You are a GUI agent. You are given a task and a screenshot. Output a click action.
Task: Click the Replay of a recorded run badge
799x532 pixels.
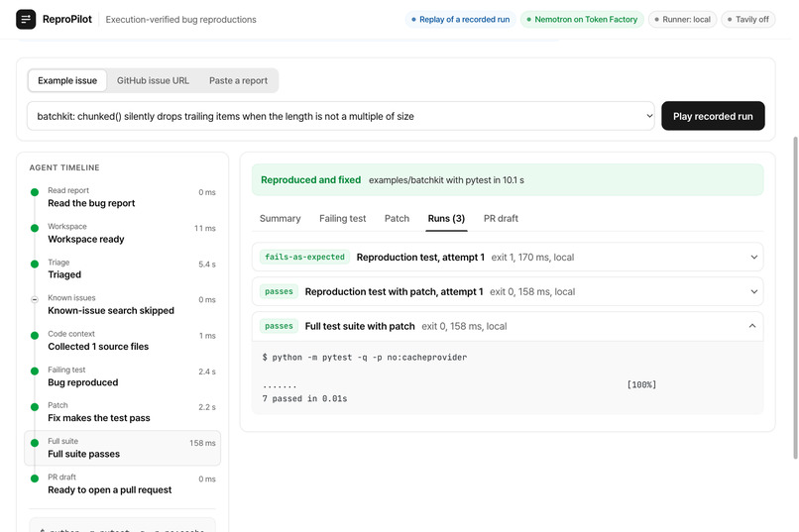click(x=460, y=20)
